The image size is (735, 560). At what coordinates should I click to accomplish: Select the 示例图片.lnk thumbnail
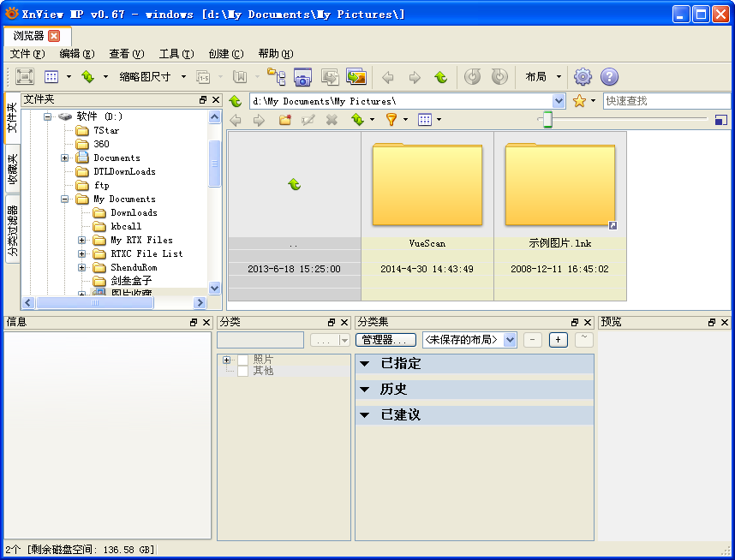click(559, 216)
